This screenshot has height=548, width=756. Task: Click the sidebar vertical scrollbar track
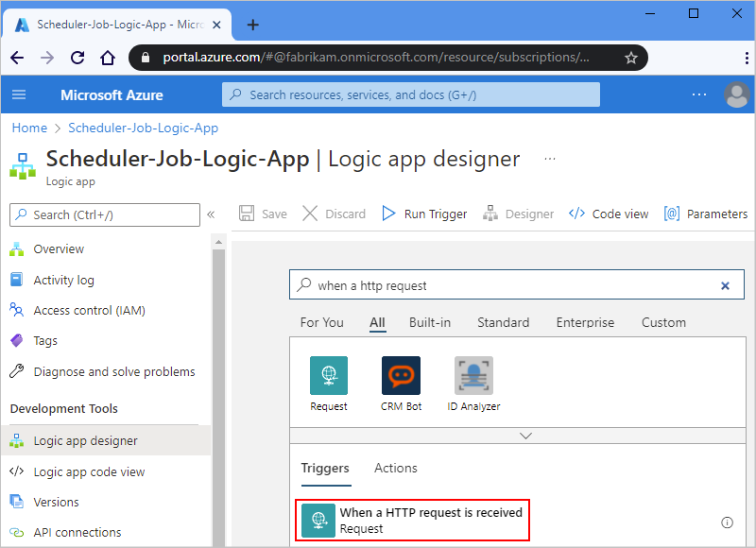click(218, 398)
